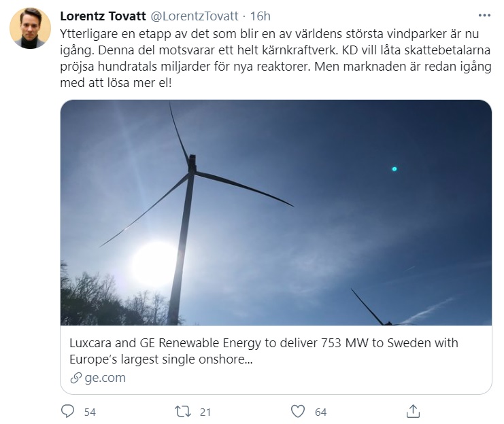Click the turquoise dot in the photo's sky
The height and width of the screenshot is (424, 504).
394,169
